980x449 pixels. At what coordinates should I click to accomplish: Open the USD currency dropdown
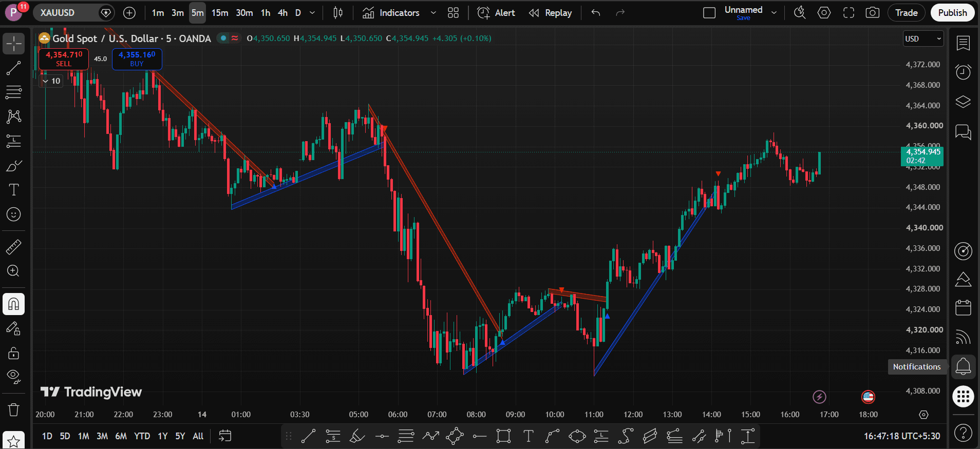click(924, 39)
